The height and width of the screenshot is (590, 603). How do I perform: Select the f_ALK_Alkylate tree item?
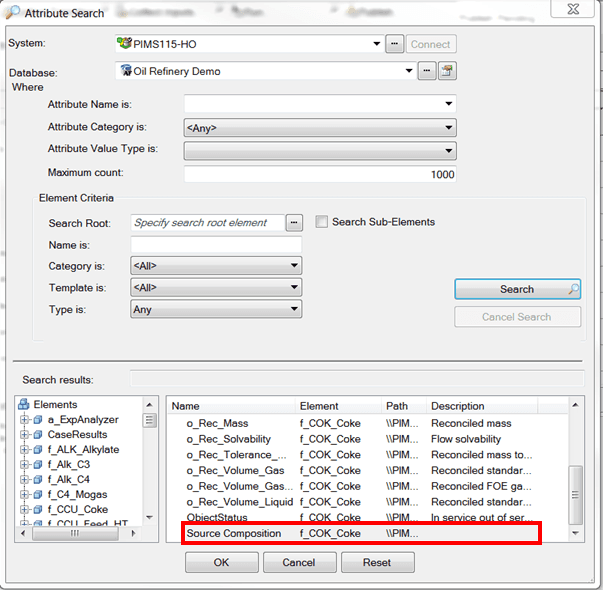[x=83, y=450]
